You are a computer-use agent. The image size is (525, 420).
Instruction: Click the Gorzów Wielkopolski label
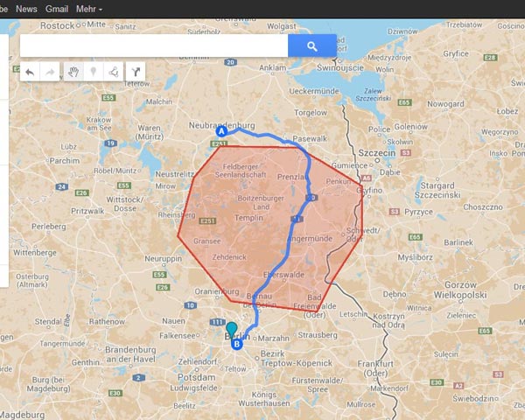[x=460, y=290]
